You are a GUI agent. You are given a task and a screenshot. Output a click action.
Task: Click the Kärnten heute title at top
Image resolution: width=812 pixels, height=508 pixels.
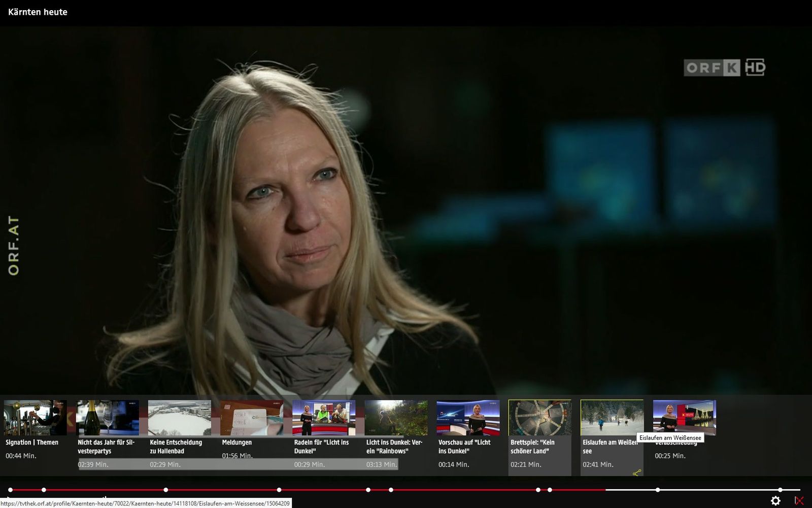(38, 12)
